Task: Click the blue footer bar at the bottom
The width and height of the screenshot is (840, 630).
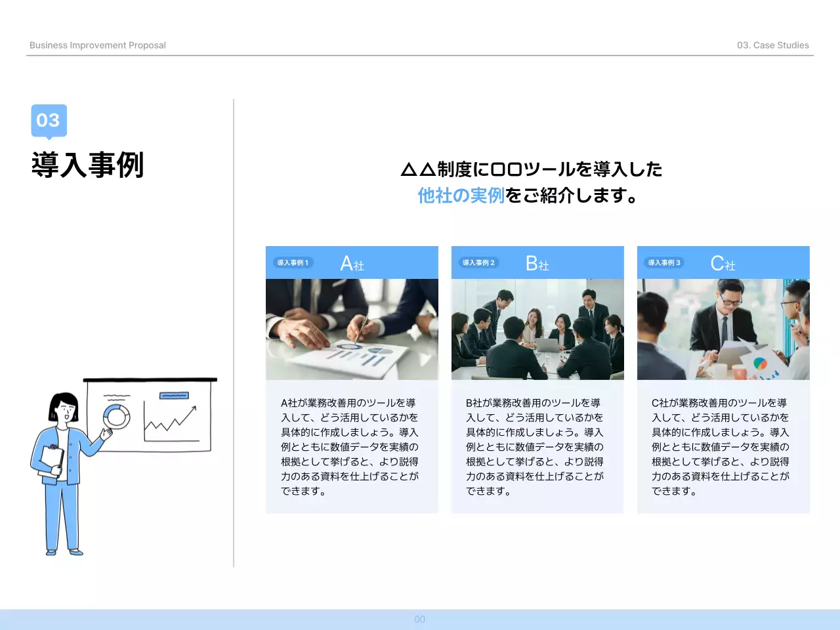Action: (x=420, y=619)
